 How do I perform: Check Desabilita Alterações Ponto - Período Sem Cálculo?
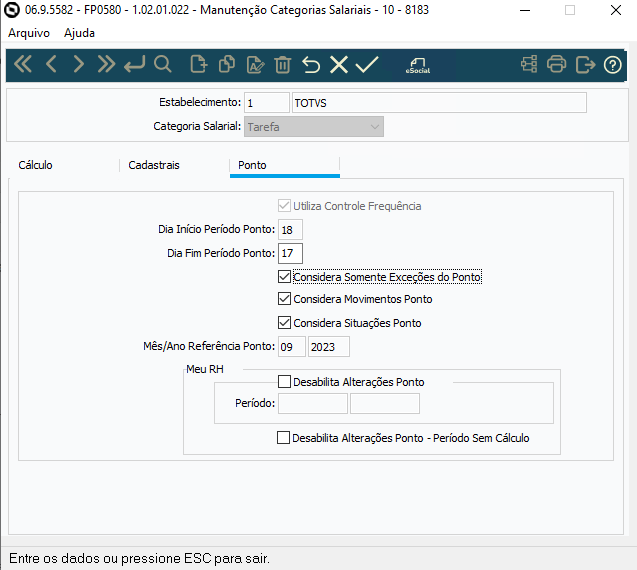(x=283, y=438)
